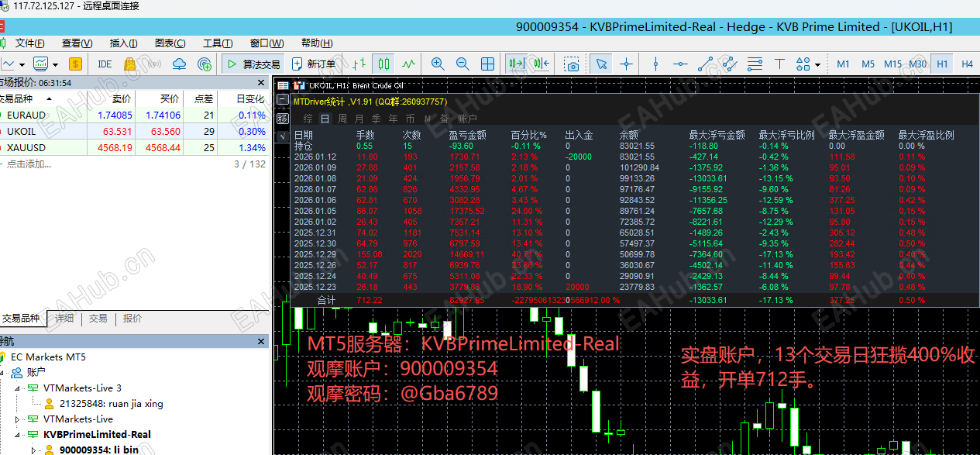
Task: Select the M1 timeframe
Action: click(843, 64)
